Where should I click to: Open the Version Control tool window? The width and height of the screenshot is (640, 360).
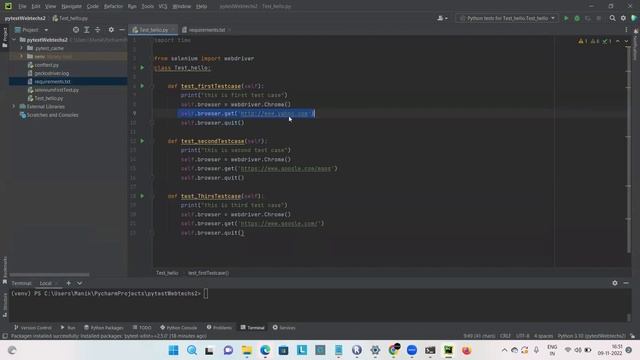tap(33, 327)
